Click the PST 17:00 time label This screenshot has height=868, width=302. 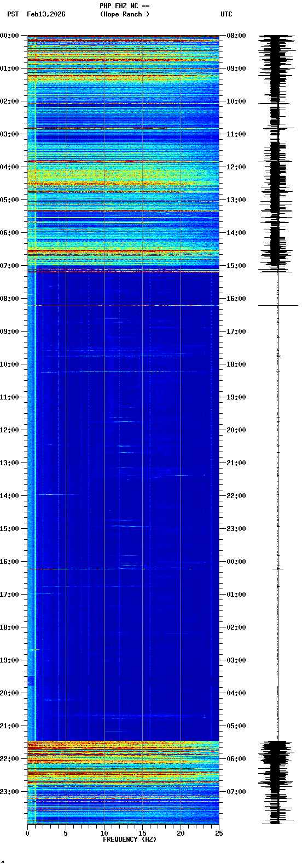click(x=10, y=595)
